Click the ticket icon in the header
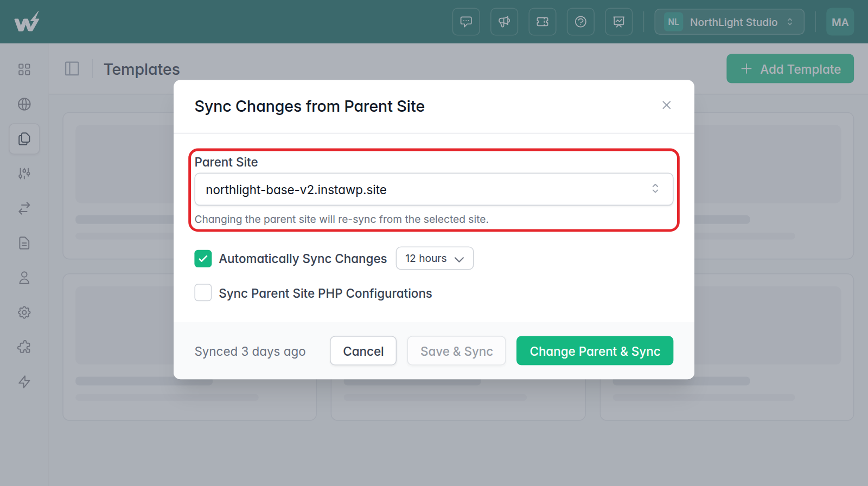The image size is (868, 486). coord(542,22)
